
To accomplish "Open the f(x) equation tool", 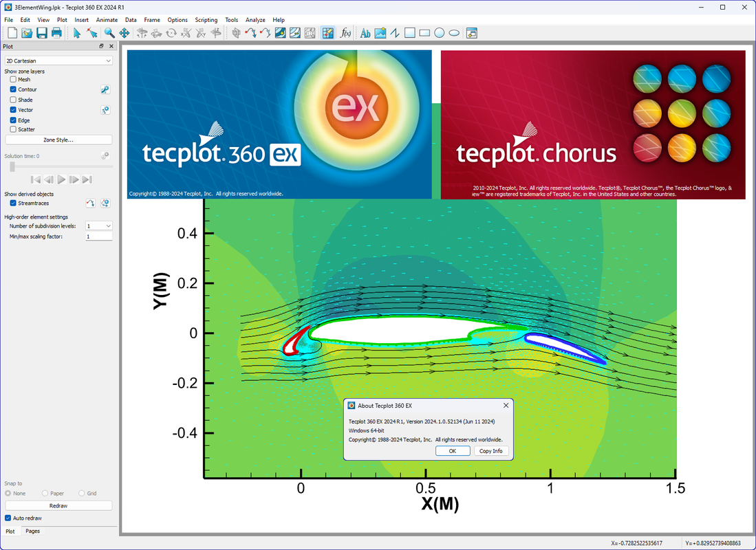I will tap(345, 33).
